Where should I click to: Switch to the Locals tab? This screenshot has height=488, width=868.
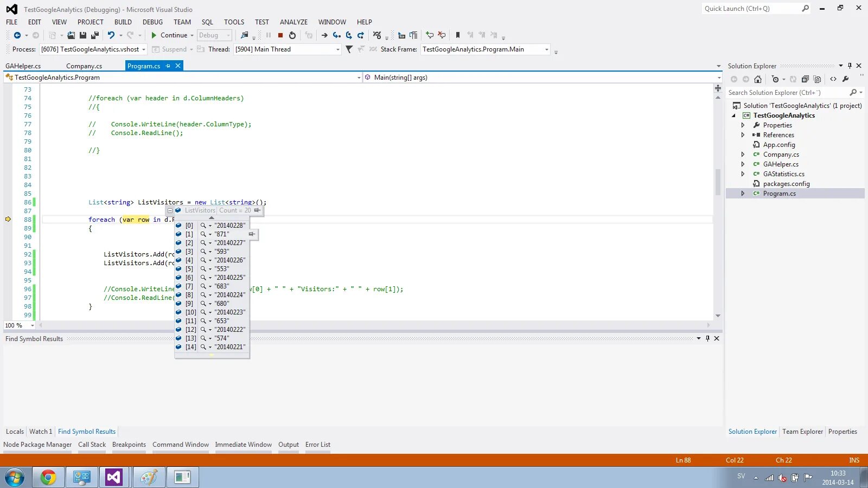(15, 432)
